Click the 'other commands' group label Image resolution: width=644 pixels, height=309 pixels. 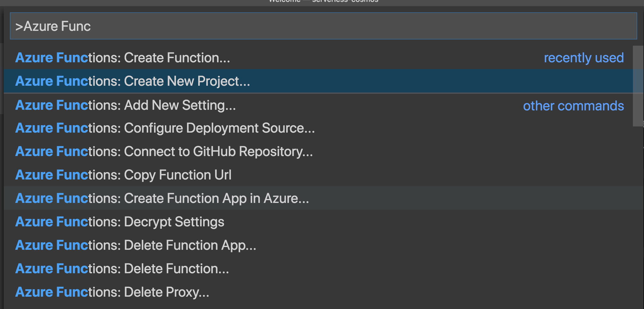(573, 106)
